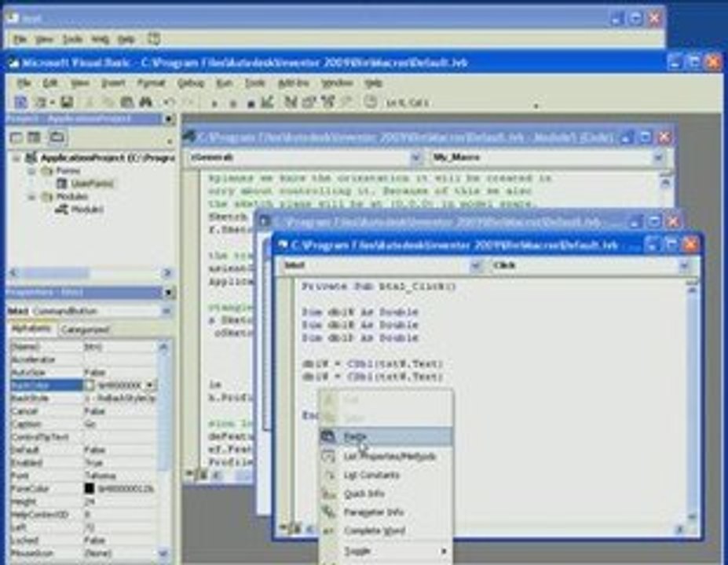Image resolution: width=728 pixels, height=565 pixels.
Task: Select the Enabled property row
Action: click(83, 463)
